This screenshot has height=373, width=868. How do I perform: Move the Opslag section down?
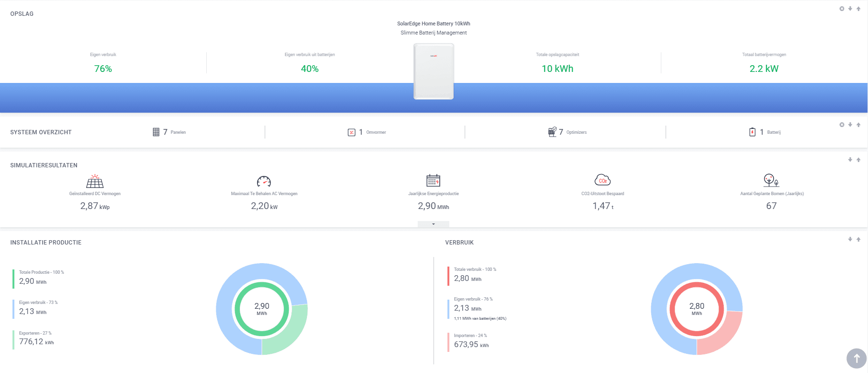tap(850, 9)
